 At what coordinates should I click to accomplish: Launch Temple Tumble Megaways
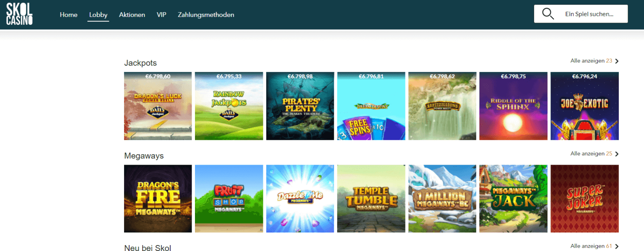[x=371, y=199]
